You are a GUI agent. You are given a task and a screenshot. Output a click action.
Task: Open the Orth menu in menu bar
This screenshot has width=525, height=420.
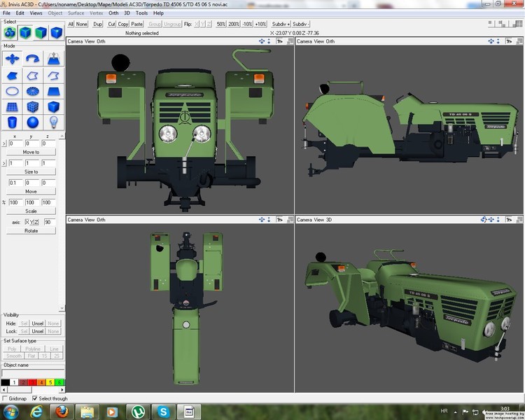click(113, 13)
